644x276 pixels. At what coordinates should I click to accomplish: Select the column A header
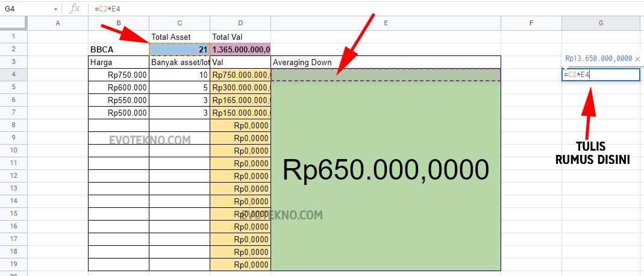coord(58,23)
